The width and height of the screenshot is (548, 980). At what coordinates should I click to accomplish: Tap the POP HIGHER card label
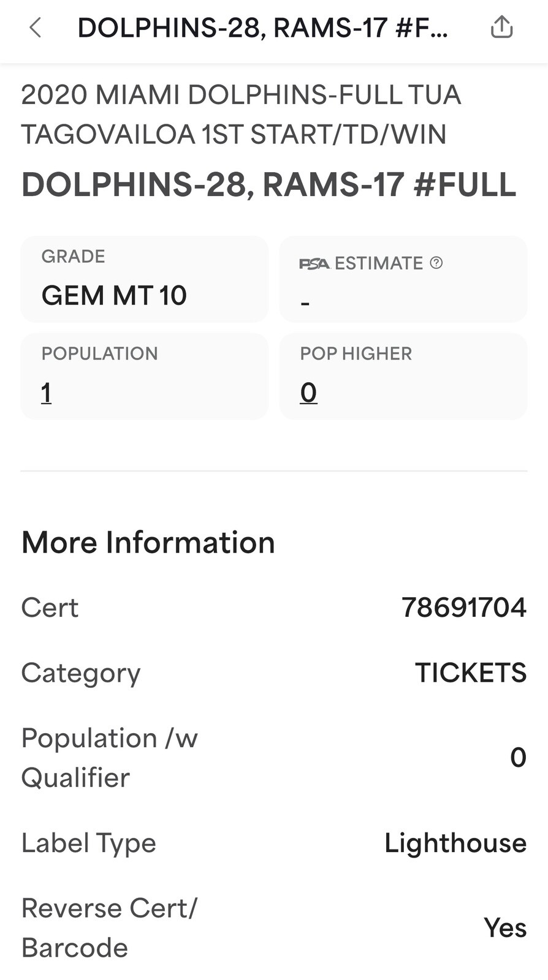pos(356,353)
